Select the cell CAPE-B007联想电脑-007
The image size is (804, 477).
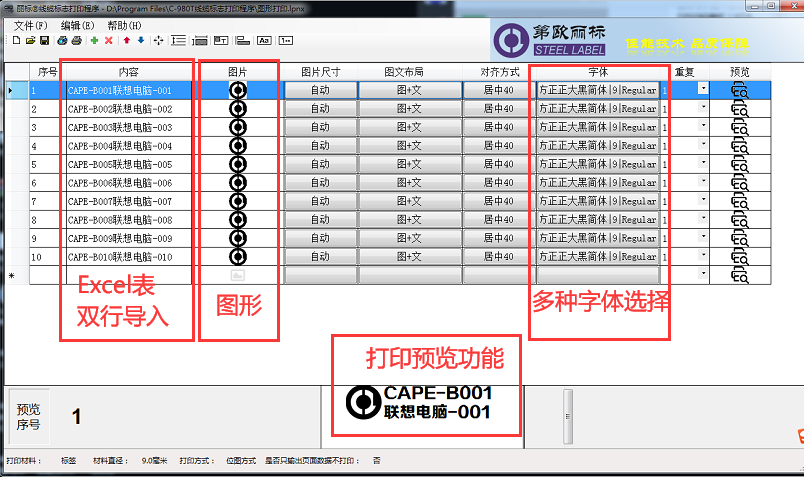pos(129,202)
